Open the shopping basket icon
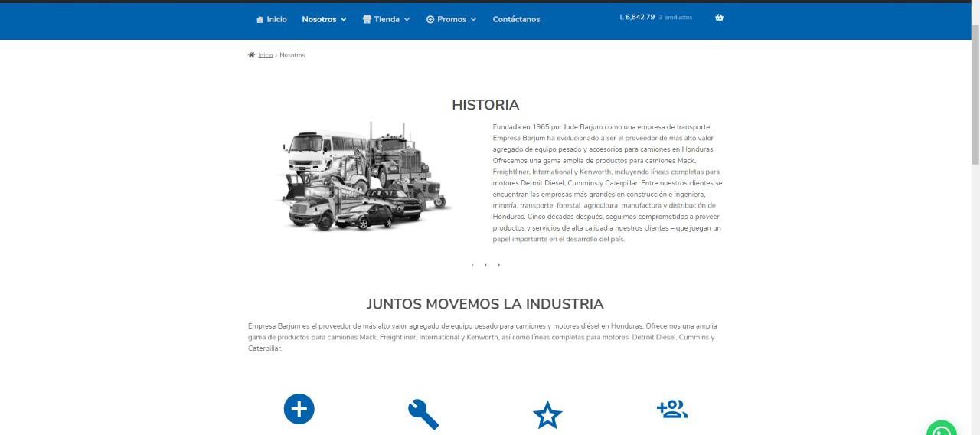The width and height of the screenshot is (980, 435). coord(719,18)
